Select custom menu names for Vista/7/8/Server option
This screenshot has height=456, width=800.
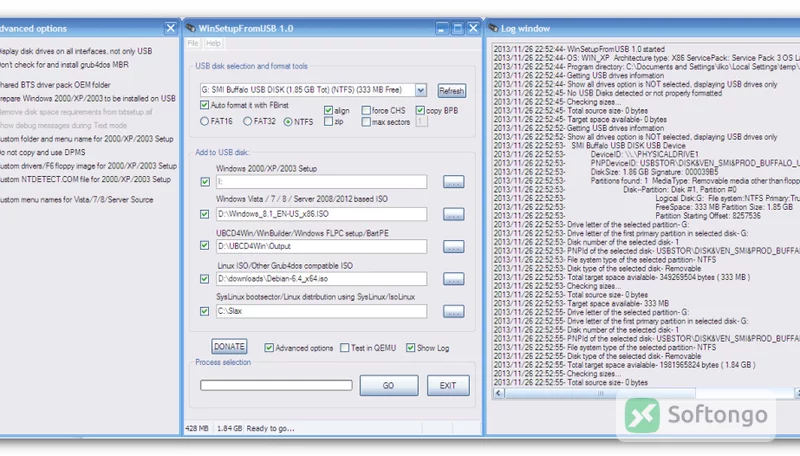click(x=77, y=199)
